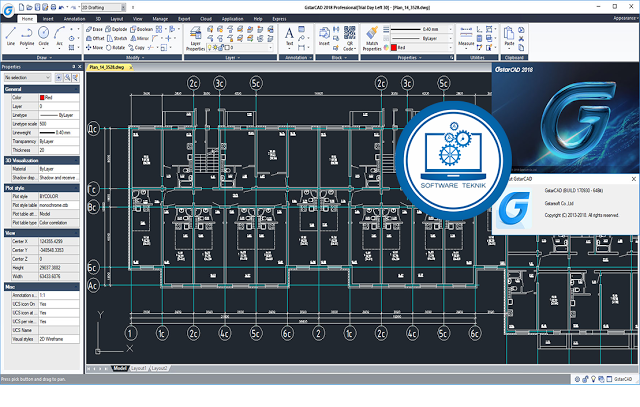Select the Text annotation tool

click(x=289, y=36)
